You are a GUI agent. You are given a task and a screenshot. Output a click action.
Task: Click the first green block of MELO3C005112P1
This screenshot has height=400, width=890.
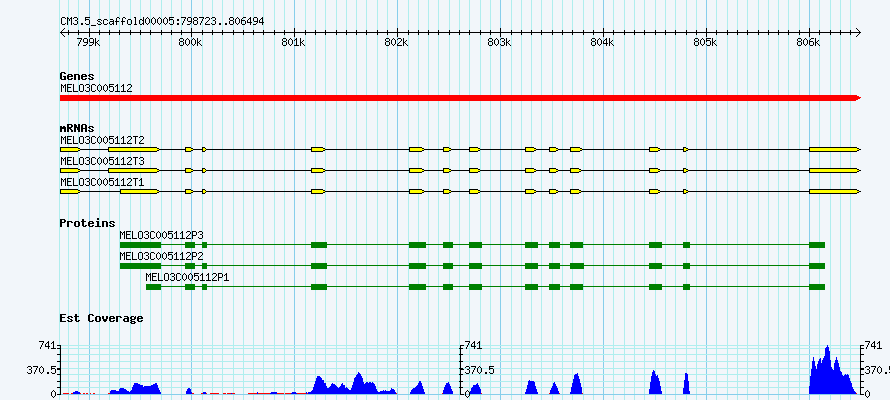click(x=153, y=287)
